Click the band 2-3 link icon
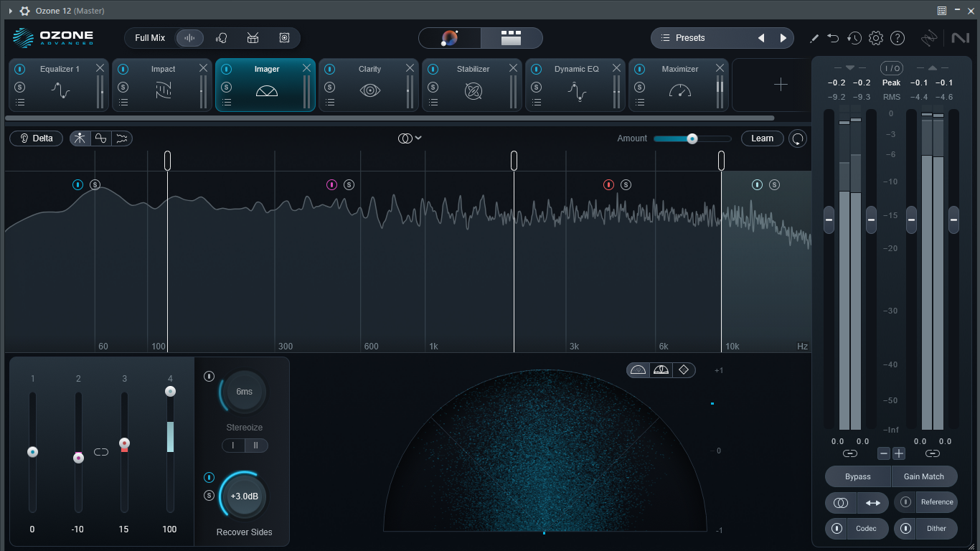This screenshot has height=551, width=980. pyautogui.click(x=101, y=452)
